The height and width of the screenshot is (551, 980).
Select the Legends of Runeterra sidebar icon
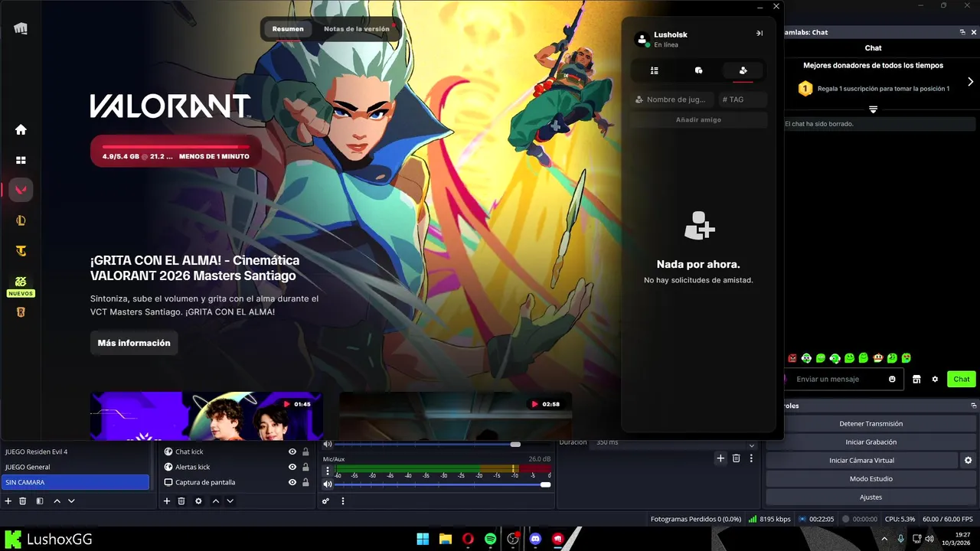pyautogui.click(x=21, y=312)
